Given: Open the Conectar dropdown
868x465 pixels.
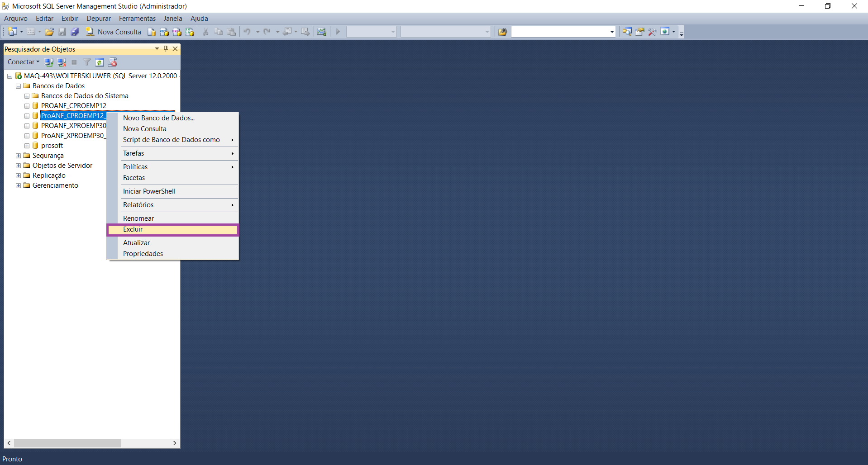Looking at the screenshot, I should tap(24, 62).
